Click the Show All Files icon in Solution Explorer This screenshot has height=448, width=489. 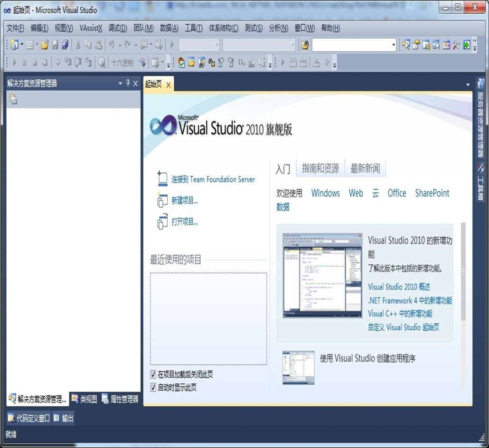[13, 99]
